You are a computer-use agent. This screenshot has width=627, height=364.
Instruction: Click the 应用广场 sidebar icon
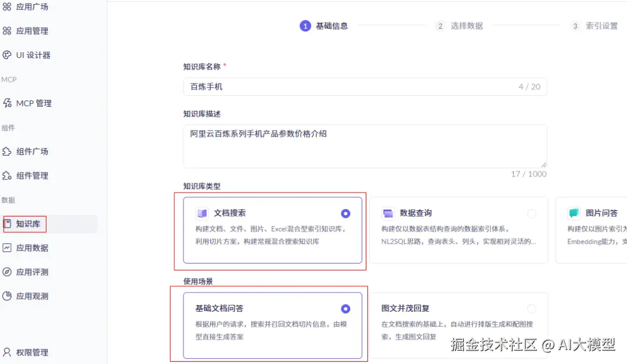(7, 7)
